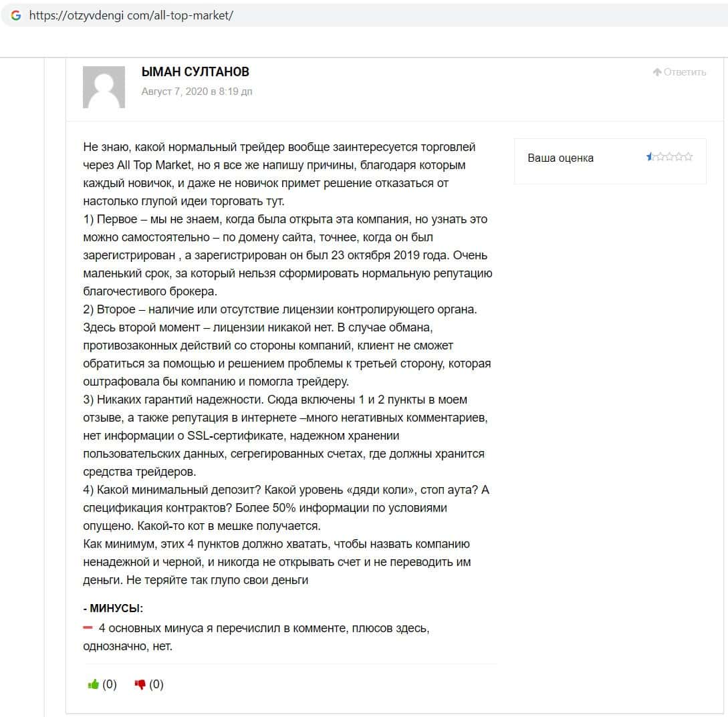Click the first paragraph of the review text

[x=281, y=174]
